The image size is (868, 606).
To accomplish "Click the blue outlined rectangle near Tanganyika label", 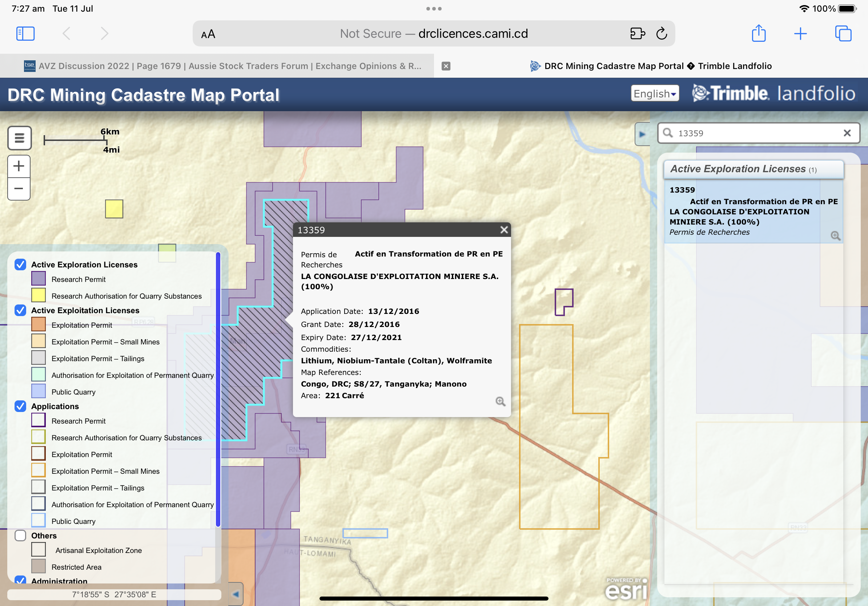I will (x=365, y=533).
